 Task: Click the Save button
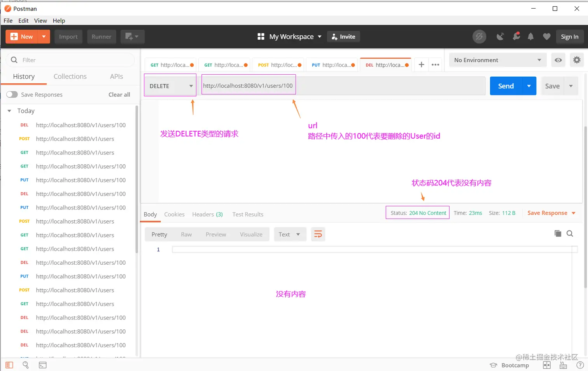point(553,86)
